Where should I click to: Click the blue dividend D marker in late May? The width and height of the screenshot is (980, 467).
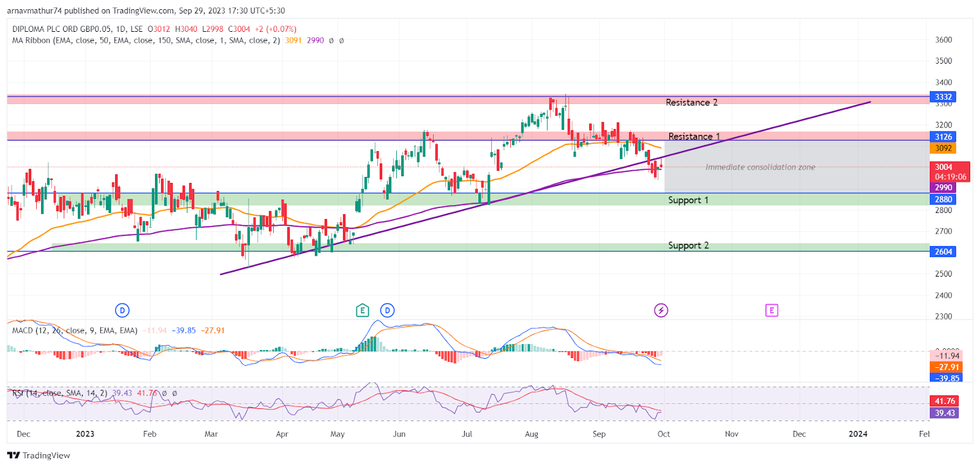pyautogui.click(x=387, y=310)
